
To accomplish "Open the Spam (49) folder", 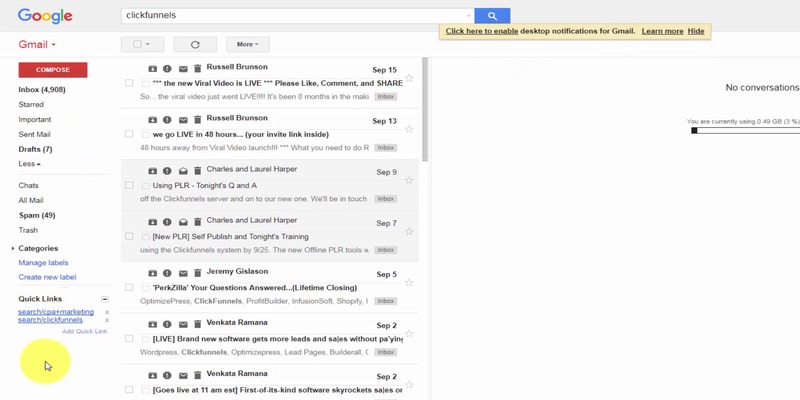I will [37, 215].
